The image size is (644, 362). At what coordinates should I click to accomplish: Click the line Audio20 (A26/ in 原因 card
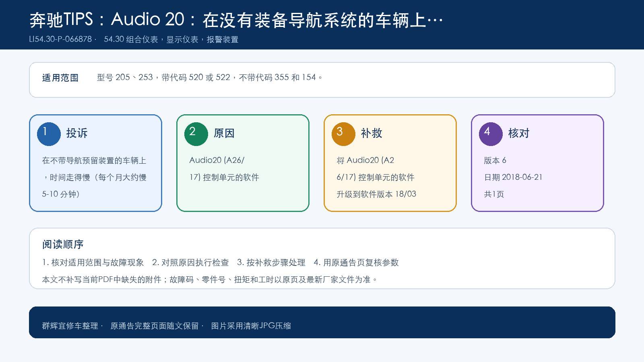coord(217,160)
